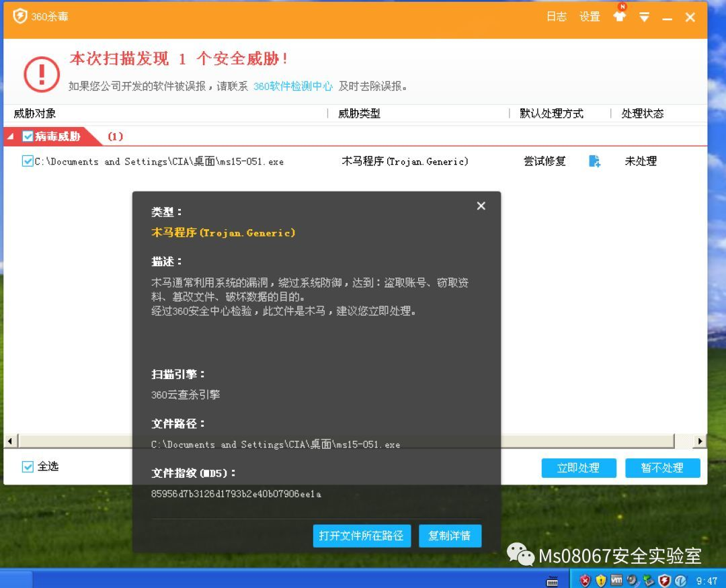Click 立即处理 button

[x=578, y=468]
